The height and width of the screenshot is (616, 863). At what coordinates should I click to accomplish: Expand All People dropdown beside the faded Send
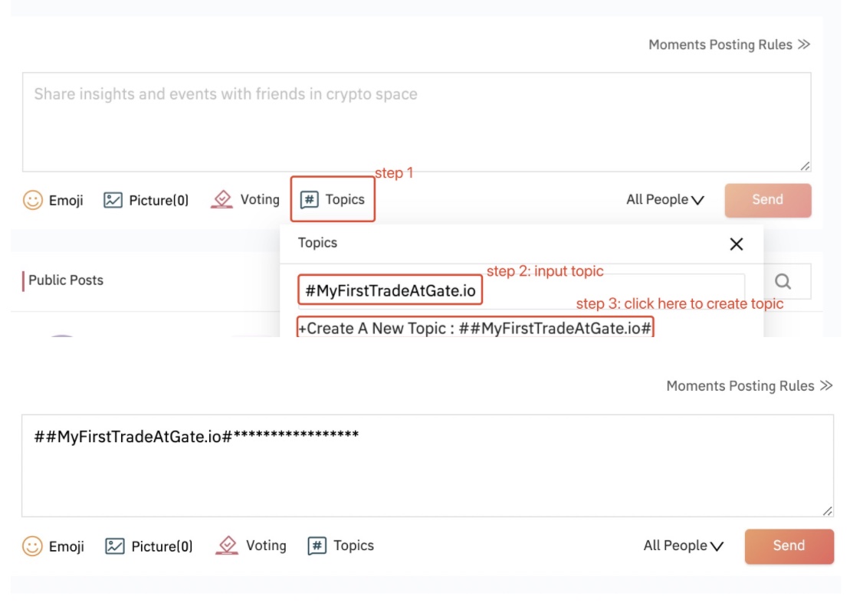tap(664, 200)
